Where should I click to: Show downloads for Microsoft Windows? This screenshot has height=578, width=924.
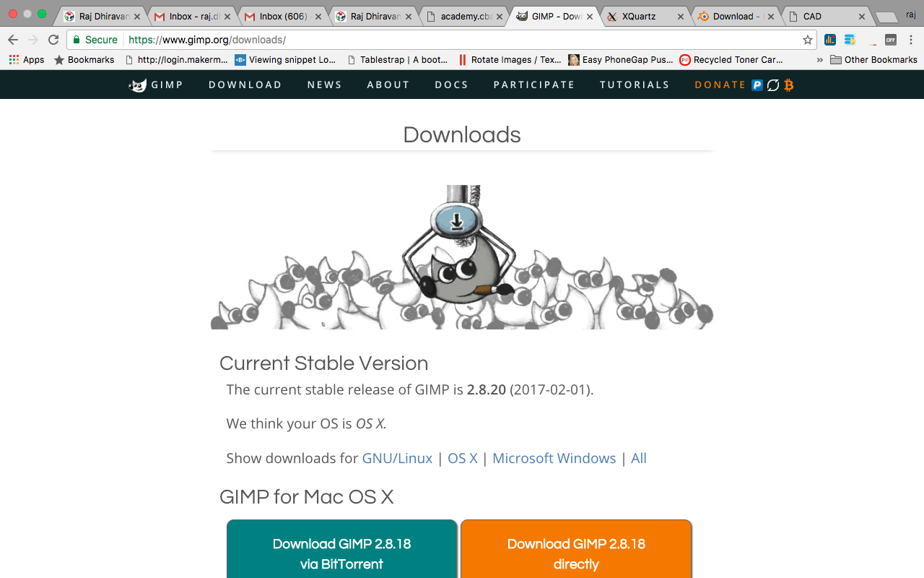pos(554,458)
